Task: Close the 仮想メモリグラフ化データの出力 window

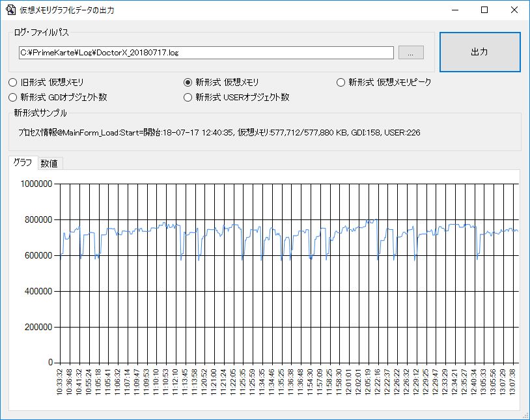Action: click(x=514, y=10)
